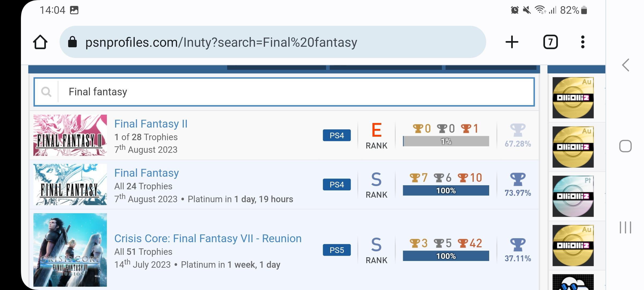Click the 73.97% platinum trophy icon
Viewport: 644px width, 290px height.
click(518, 179)
